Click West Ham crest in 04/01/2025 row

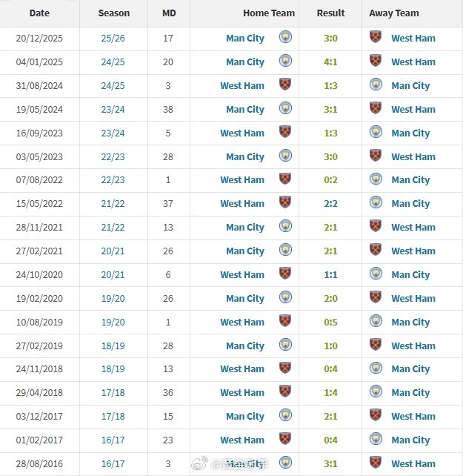pyautogui.click(x=376, y=62)
